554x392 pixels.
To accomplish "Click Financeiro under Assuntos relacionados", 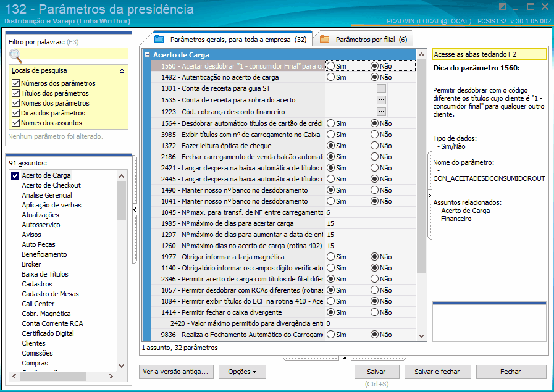I will [x=456, y=219].
